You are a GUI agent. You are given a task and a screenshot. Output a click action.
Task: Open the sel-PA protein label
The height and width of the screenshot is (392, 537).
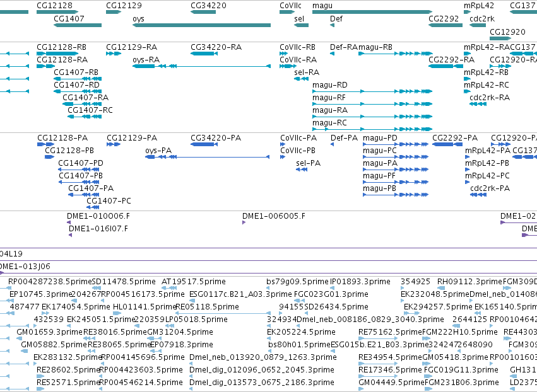coord(309,163)
